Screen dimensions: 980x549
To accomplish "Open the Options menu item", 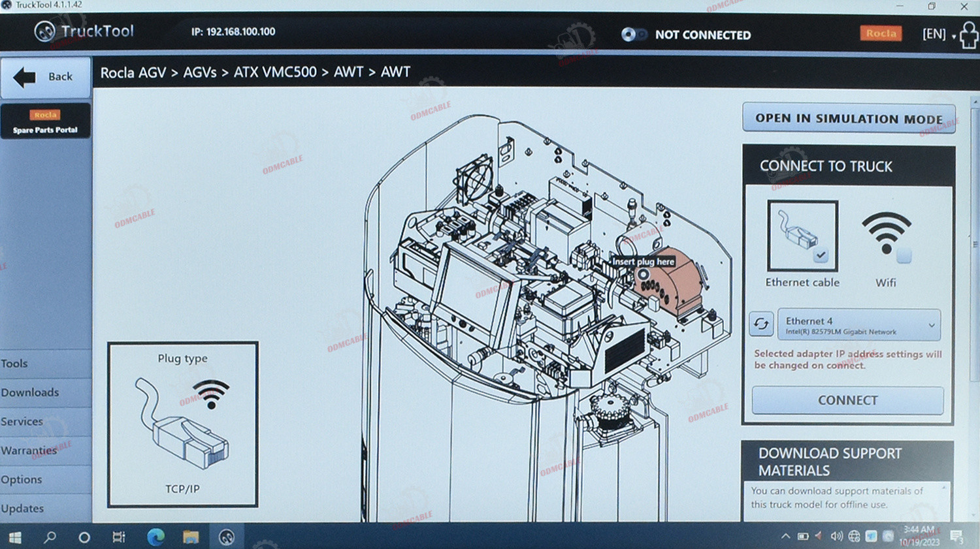I will pos(46,480).
